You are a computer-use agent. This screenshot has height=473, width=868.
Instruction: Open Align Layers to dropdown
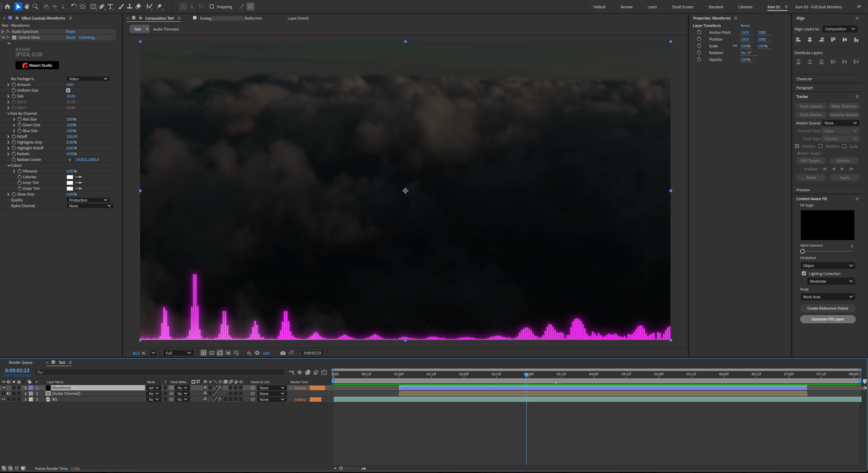click(840, 29)
